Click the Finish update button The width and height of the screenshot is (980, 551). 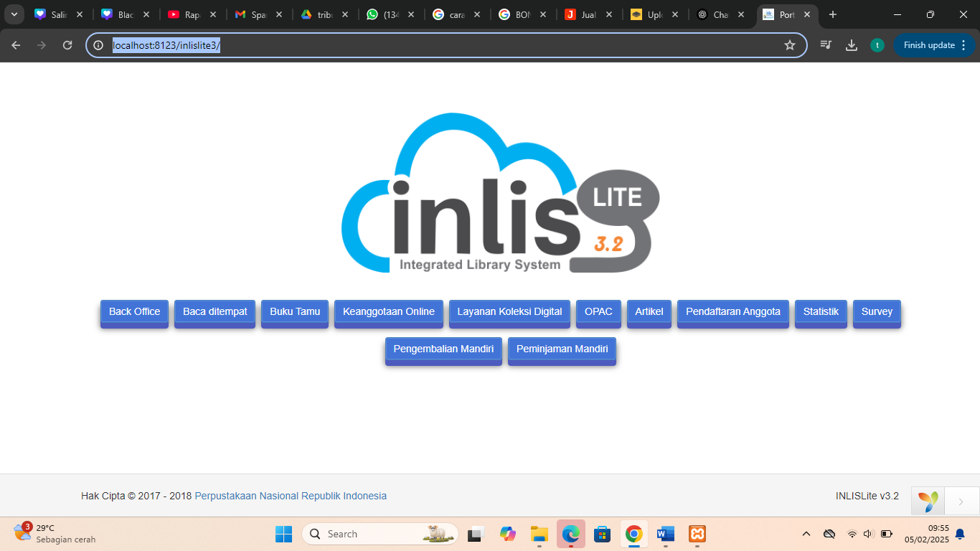pos(934,45)
